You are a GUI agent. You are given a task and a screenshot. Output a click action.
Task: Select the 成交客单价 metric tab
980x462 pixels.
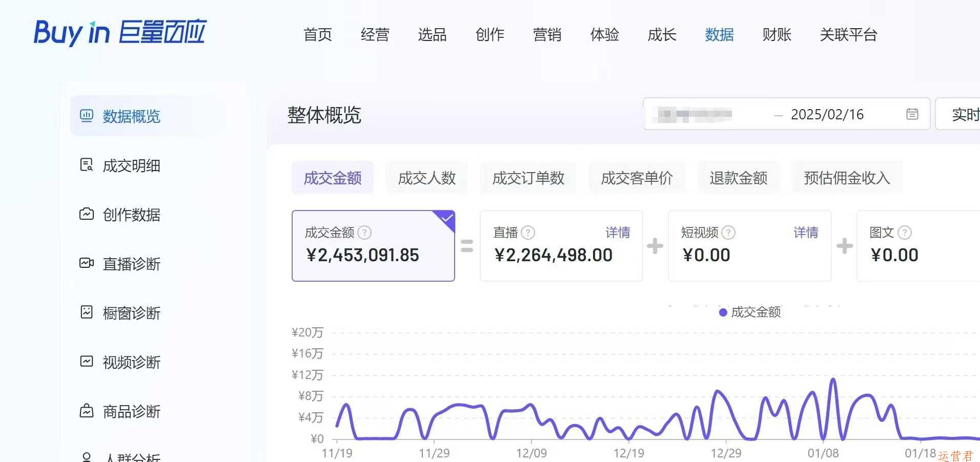[x=637, y=178]
